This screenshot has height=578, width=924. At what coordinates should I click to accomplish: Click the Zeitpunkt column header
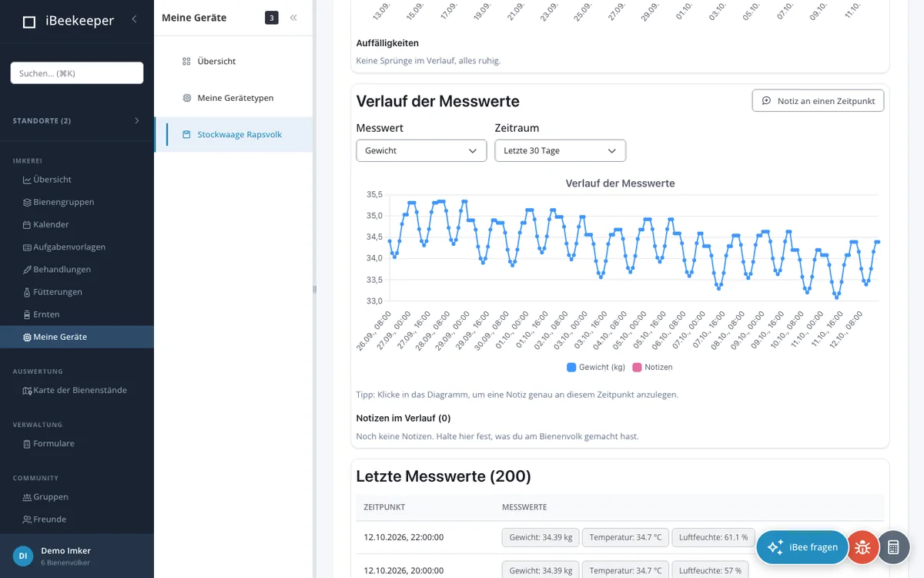tap(384, 507)
